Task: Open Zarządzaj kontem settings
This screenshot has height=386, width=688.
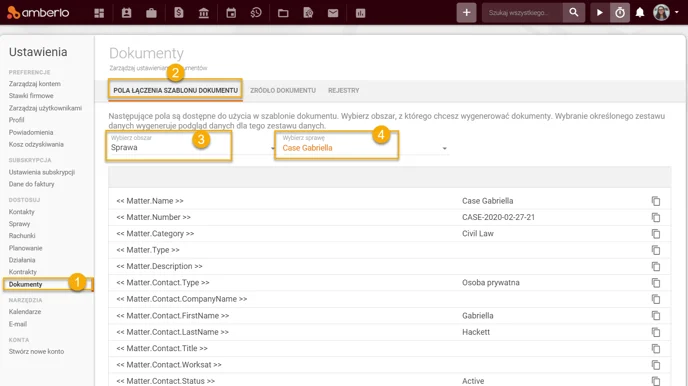Action: click(x=35, y=84)
